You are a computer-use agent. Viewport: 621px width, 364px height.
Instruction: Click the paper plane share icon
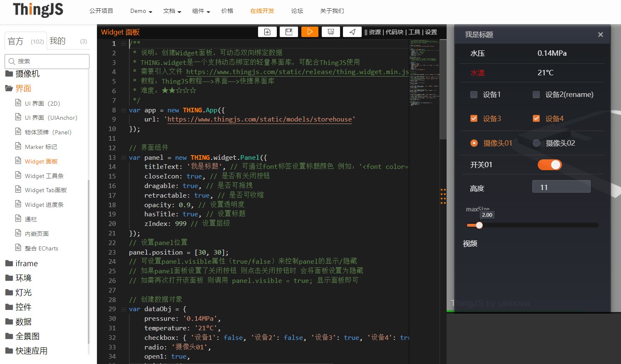click(352, 32)
